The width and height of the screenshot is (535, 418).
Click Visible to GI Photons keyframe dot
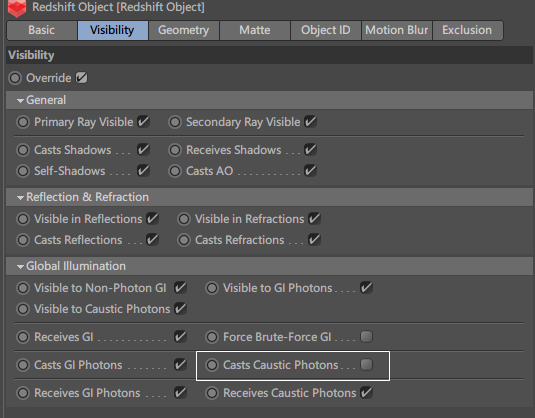coord(212,288)
